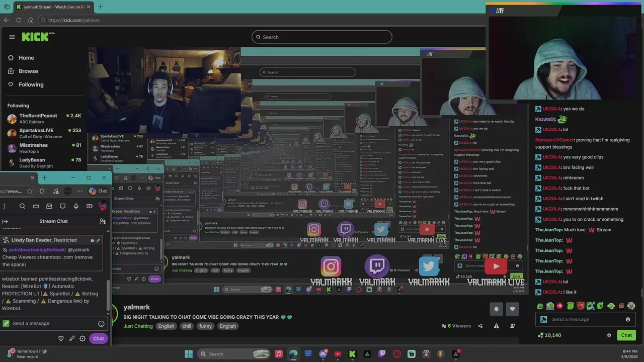
Task: Open the Just Chatting category link
Action: 138,326
